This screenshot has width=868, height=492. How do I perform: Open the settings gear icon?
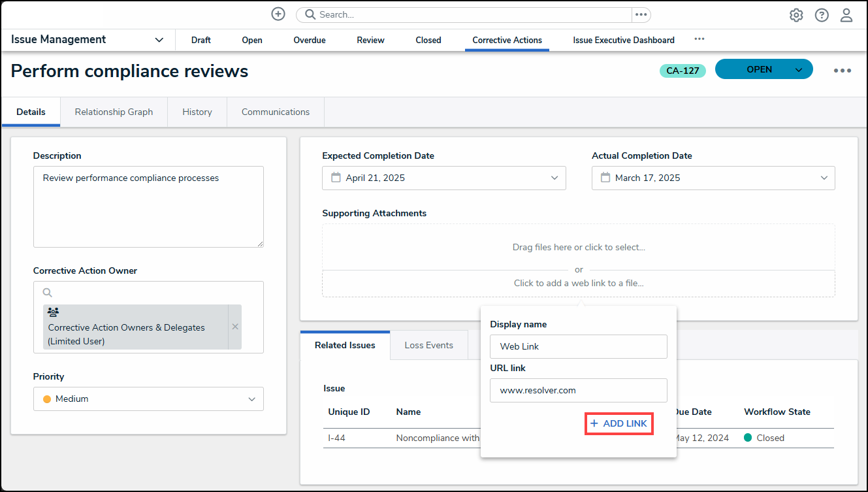pyautogui.click(x=796, y=15)
